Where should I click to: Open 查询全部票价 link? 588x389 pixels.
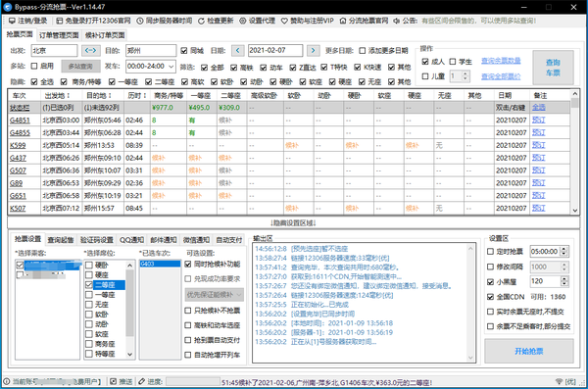[x=501, y=76]
